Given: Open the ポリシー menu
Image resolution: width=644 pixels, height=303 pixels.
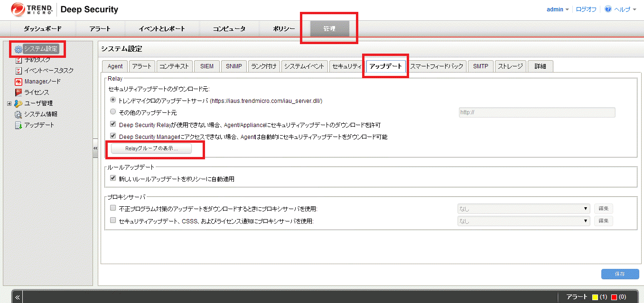Looking at the screenshot, I should click(284, 28).
